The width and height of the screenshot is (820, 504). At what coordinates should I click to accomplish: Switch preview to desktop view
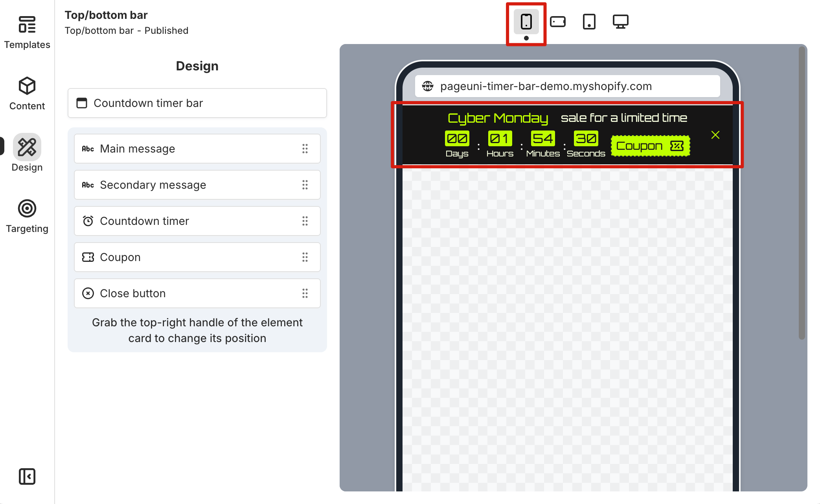click(620, 22)
